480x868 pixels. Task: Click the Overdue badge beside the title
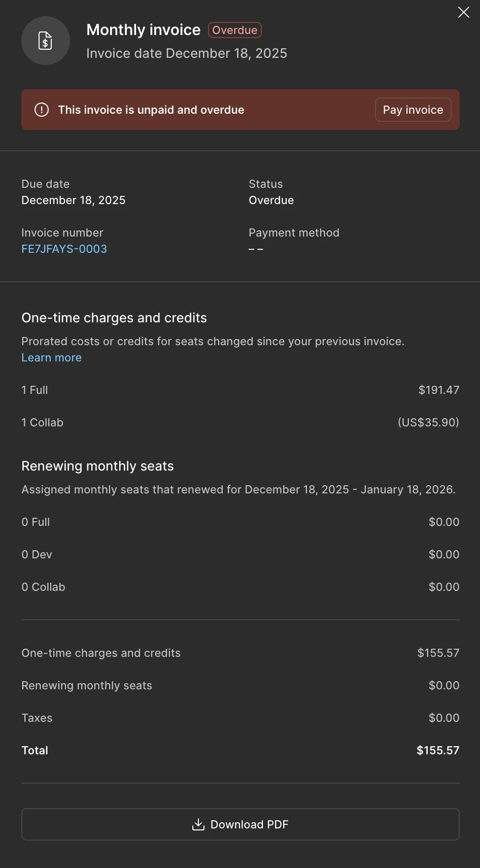(234, 30)
